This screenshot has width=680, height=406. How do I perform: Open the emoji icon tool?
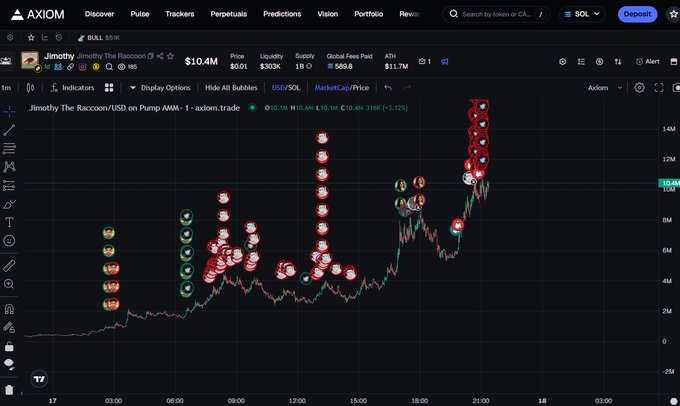click(x=9, y=241)
